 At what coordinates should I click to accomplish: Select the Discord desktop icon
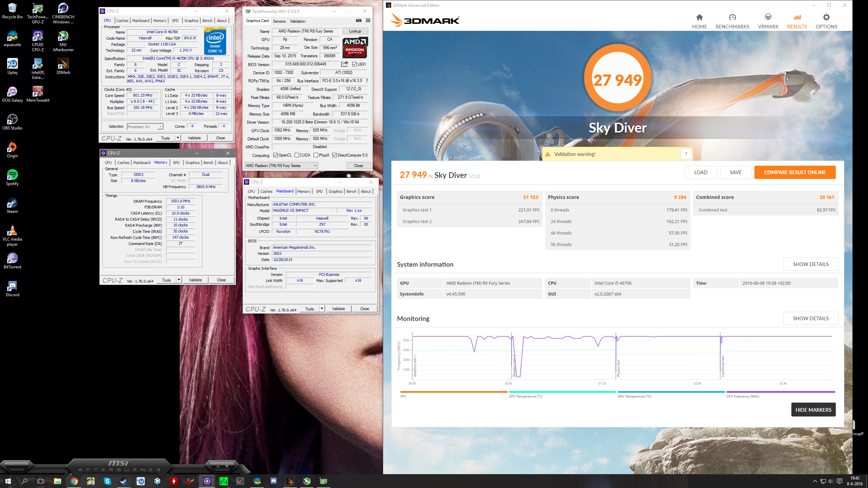(x=12, y=289)
